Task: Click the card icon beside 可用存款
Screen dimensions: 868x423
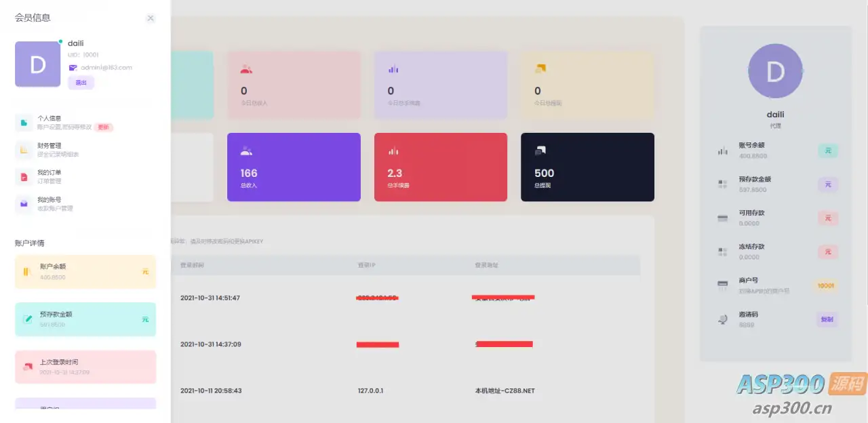Action: [x=723, y=218]
